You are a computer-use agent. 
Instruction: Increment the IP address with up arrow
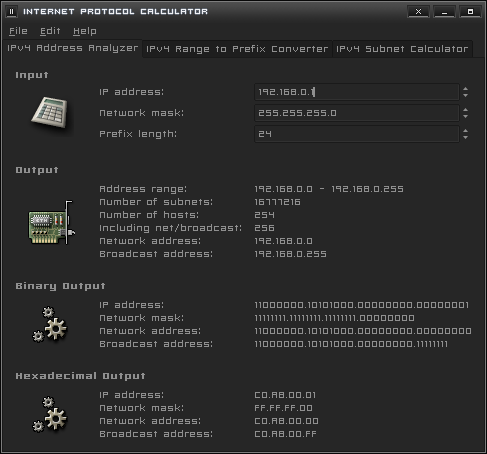point(465,89)
